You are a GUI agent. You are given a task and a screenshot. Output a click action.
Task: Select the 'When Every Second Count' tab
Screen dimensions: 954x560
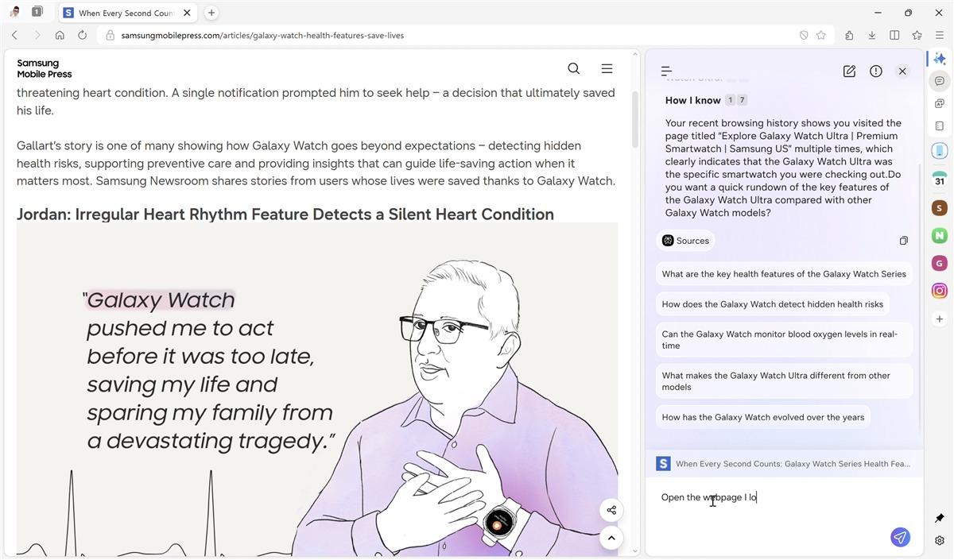pyautogui.click(x=127, y=13)
